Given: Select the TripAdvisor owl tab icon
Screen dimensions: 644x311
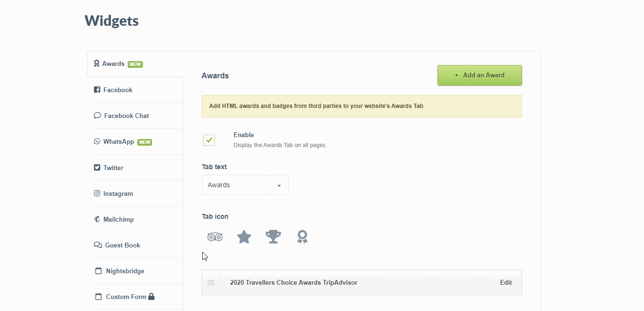Looking at the screenshot, I should 215,236.
